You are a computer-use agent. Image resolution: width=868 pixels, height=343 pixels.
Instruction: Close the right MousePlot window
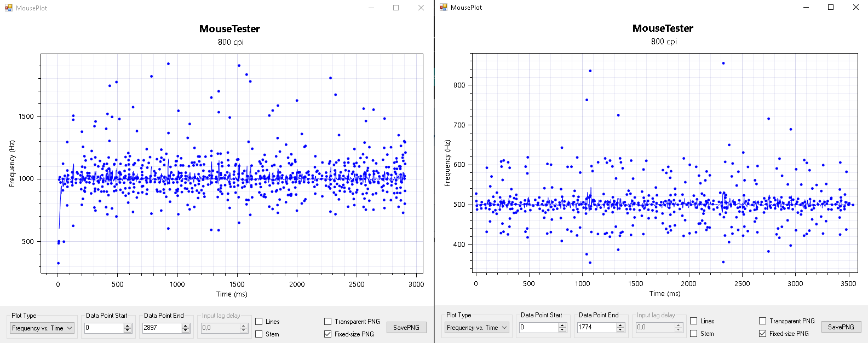coord(856,7)
